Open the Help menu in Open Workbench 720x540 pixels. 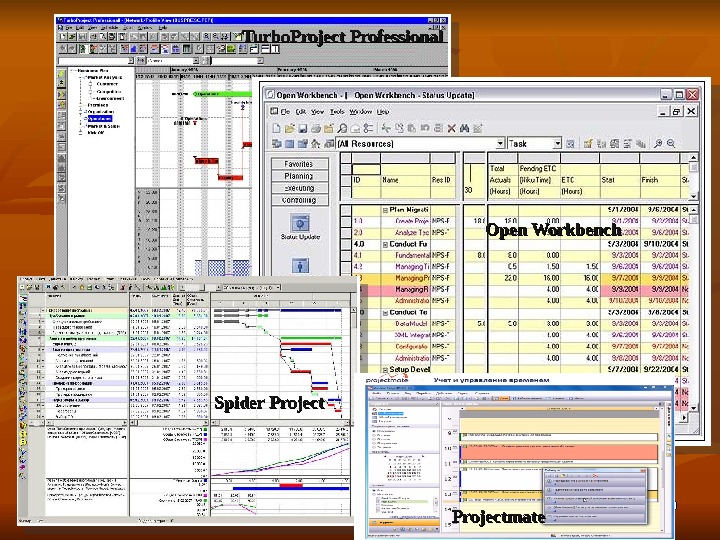(x=383, y=112)
